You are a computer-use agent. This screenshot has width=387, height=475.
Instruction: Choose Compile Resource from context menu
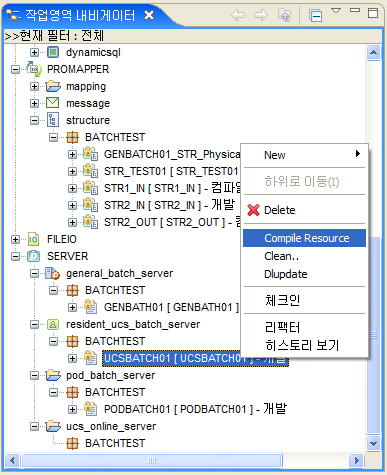304,238
